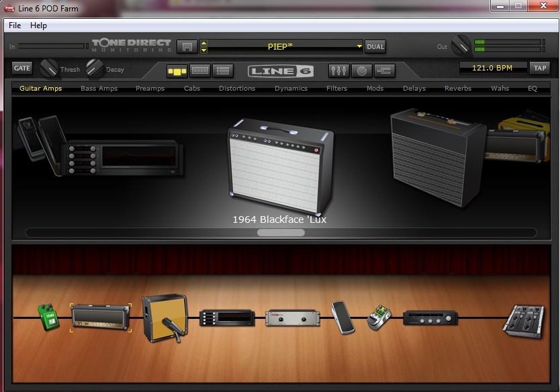This screenshot has width=560, height=392.
Task: Toggle DUAL tone mode
Action: 375,47
